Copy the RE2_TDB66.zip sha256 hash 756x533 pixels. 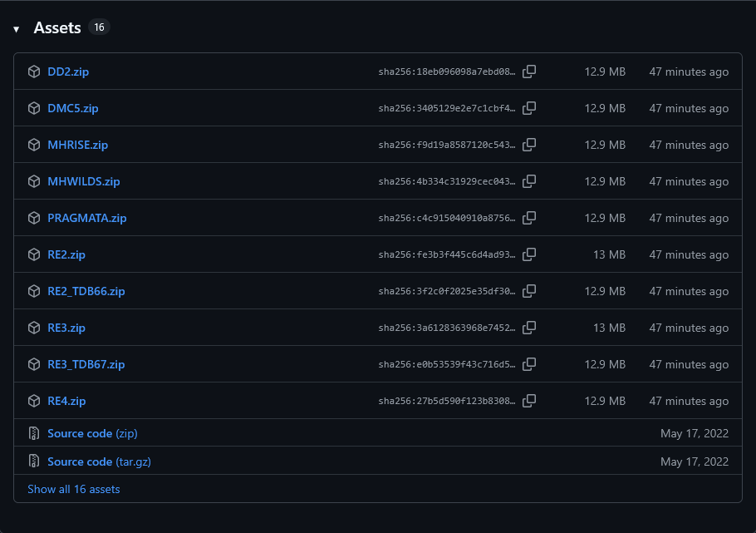529,291
